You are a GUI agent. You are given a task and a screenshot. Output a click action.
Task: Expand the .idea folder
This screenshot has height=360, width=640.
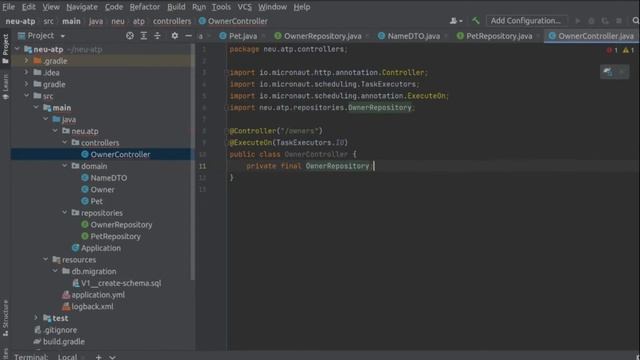27,73
